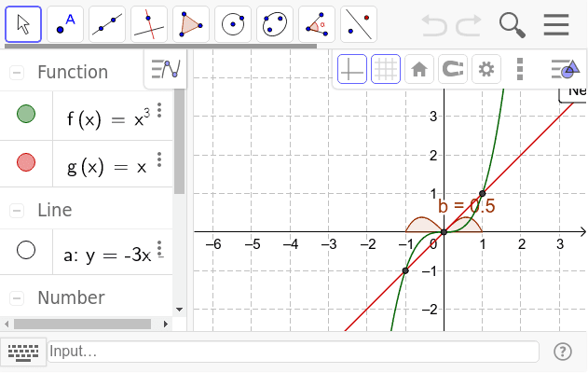
Task: Collapse the Function group
Action: coord(17,73)
